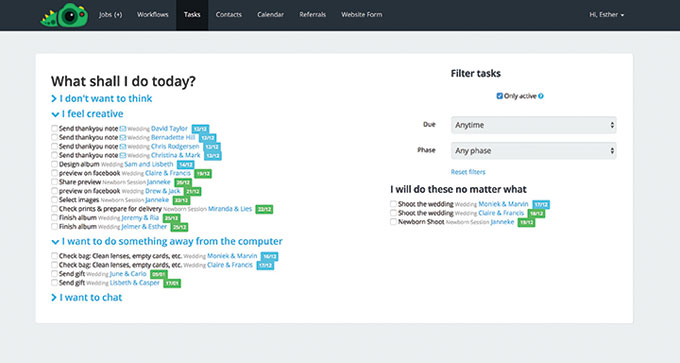Open the Jobs (+) nav item
Image resolution: width=680 pixels, height=363 pixels.
pyautogui.click(x=110, y=15)
